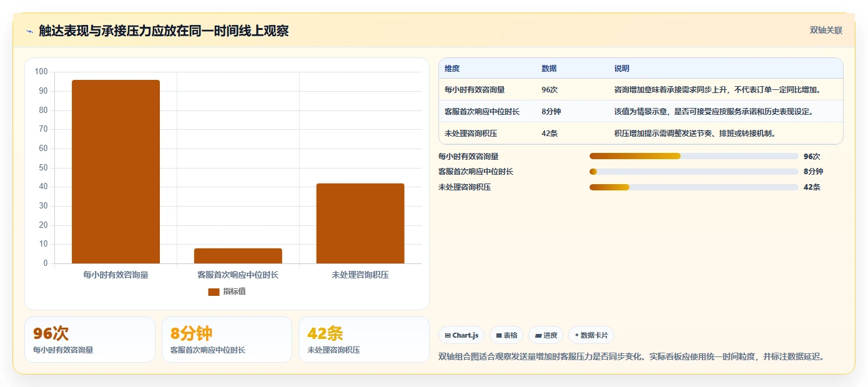Click the 96次 value after progress bar
The width and height of the screenshot is (868, 387).
(x=812, y=157)
